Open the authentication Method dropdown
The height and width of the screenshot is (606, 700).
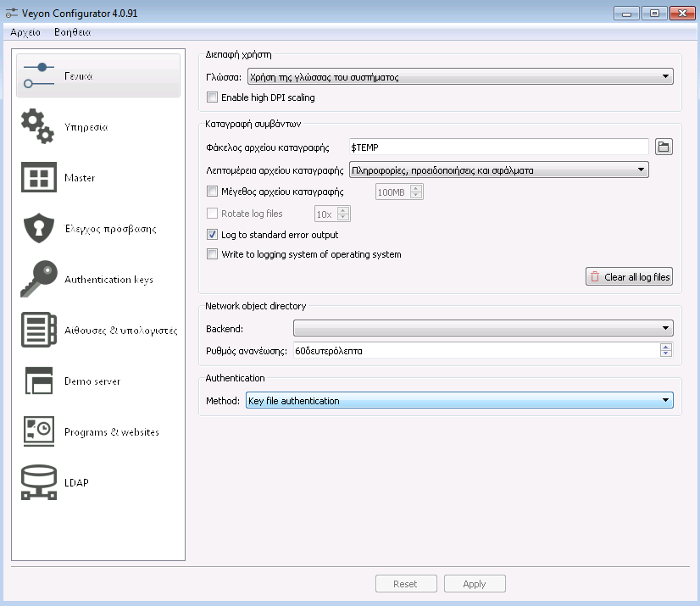pos(459,401)
